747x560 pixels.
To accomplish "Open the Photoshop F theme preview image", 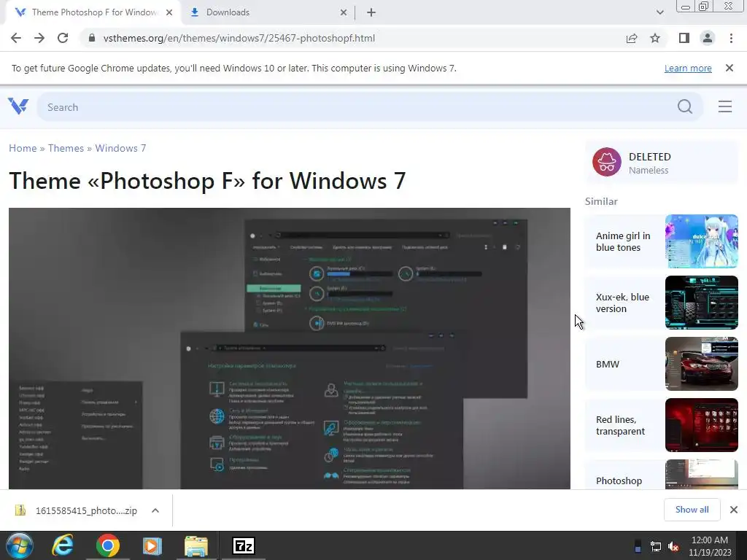I will click(x=289, y=348).
